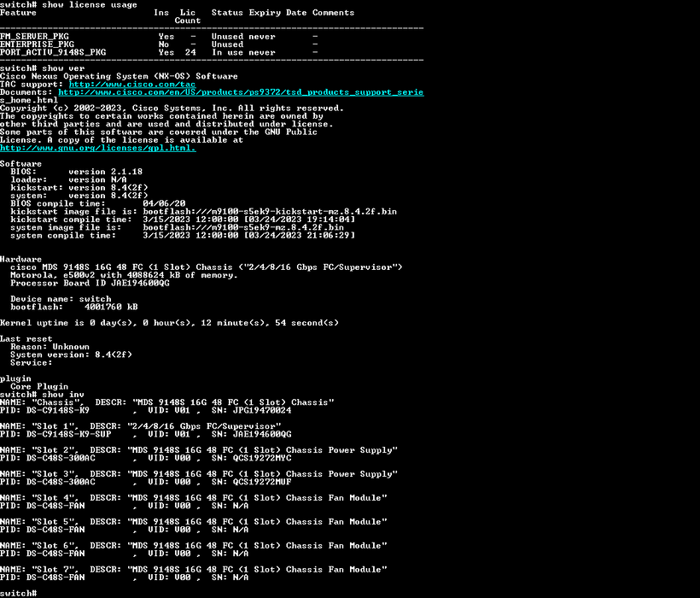Click the Slot 2 Power Supply NAME line
Screen dimensions: 700x598
[199, 450]
